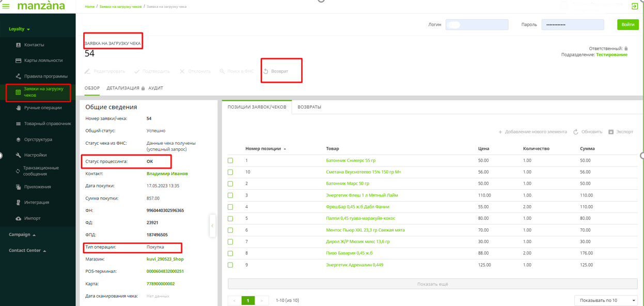Open Настройки in the sidebar
The height and width of the screenshot is (306, 644).
35,155
